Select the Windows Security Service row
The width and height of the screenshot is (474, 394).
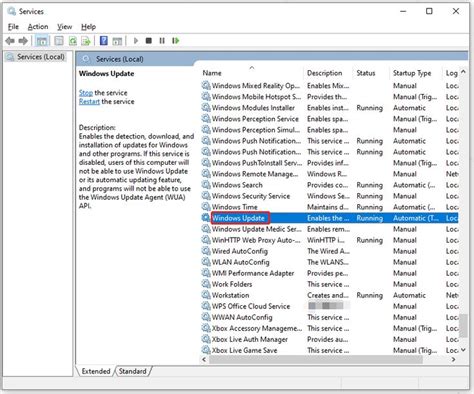[x=329, y=196]
